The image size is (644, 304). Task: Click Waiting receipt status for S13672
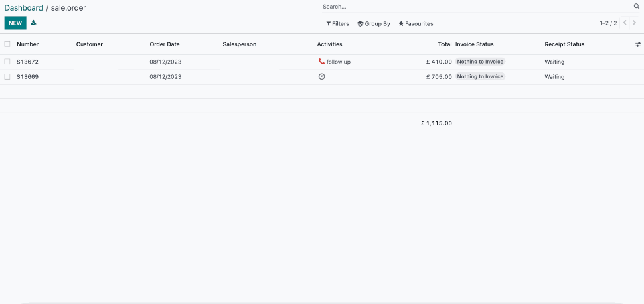pyautogui.click(x=554, y=62)
